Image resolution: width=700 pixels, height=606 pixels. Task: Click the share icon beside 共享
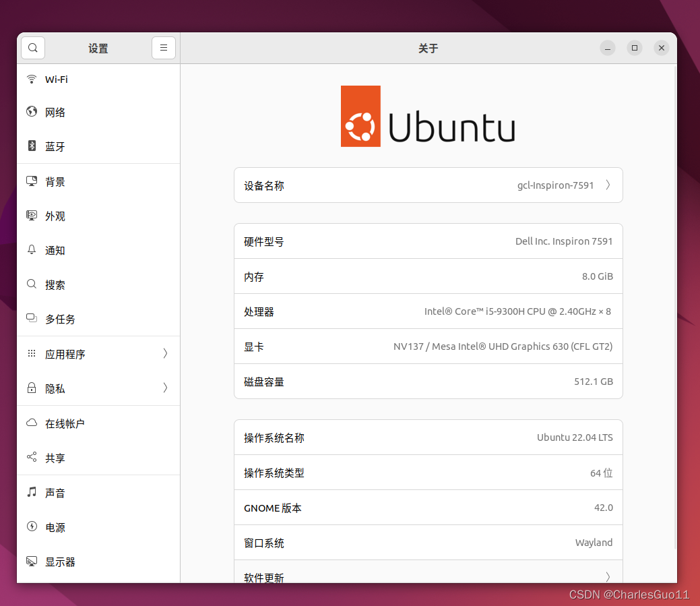[31, 457]
